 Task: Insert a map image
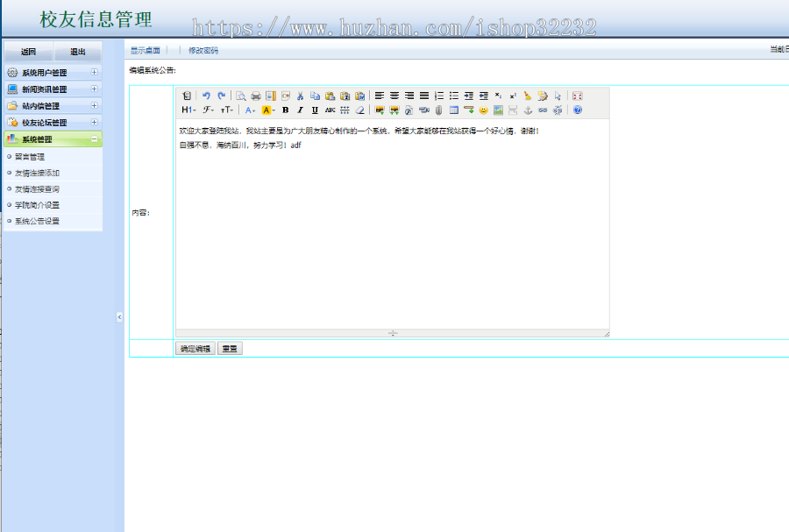coord(498,110)
